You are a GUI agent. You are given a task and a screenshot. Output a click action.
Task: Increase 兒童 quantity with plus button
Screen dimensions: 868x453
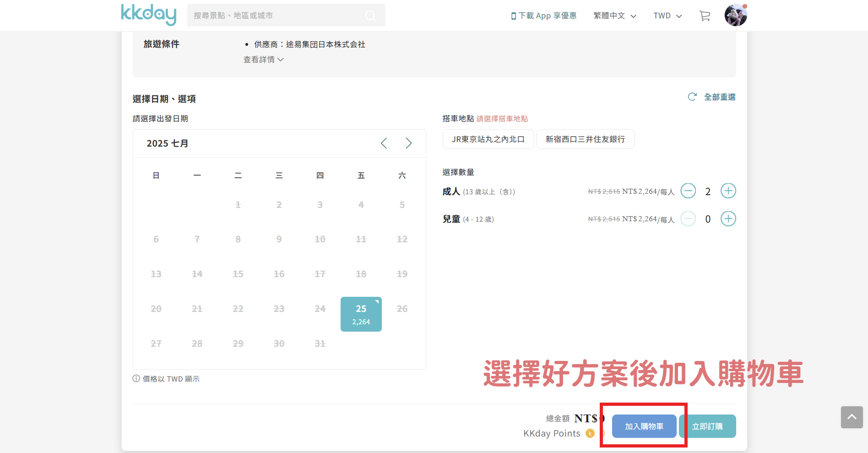[x=728, y=218]
